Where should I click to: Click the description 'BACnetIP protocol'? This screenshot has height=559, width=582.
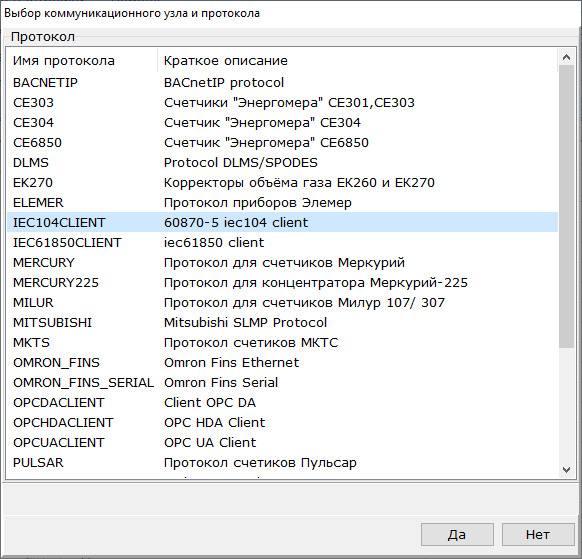(x=224, y=82)
